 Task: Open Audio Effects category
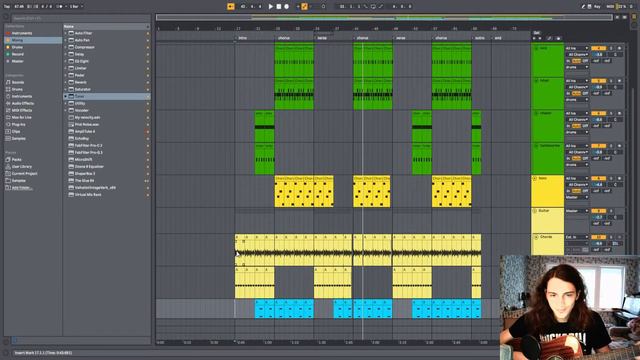(23, 103)
